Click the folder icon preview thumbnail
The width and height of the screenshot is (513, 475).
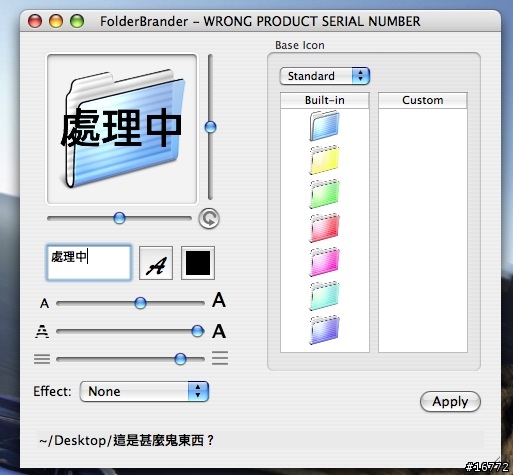pyautogui.click(x=122, y=129)
